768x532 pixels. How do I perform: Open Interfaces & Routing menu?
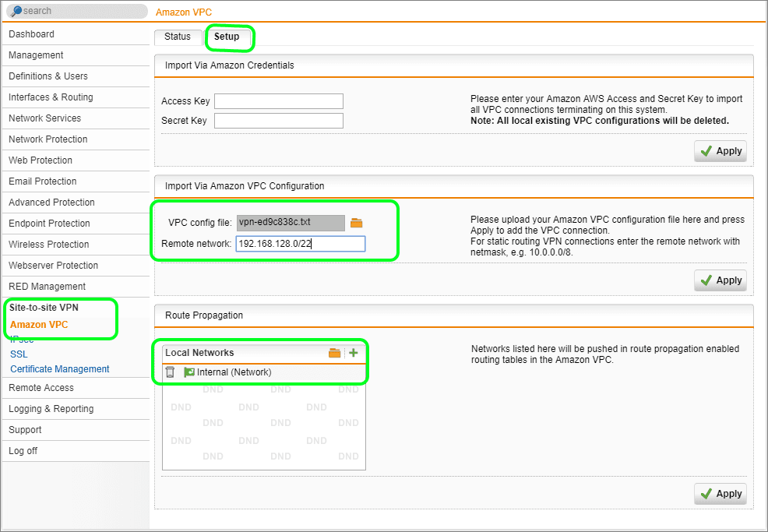tap(76, 97)
